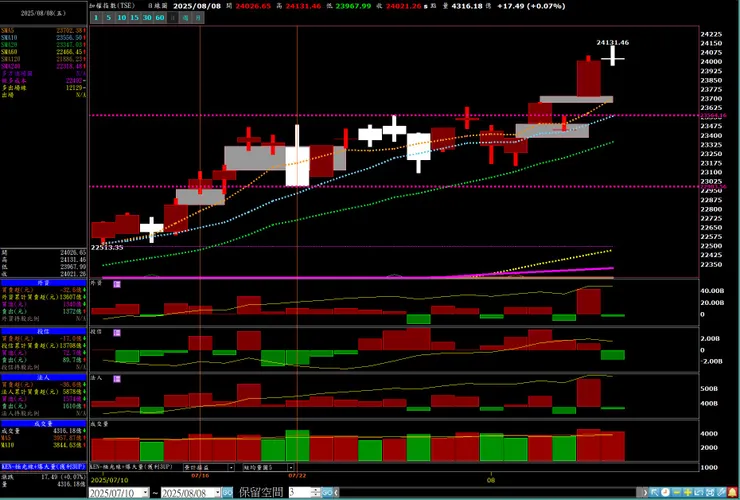This screenshot has height=500, width=740.
Task: Click the MA10 volume value row
Action: click(x=43, y=445)
